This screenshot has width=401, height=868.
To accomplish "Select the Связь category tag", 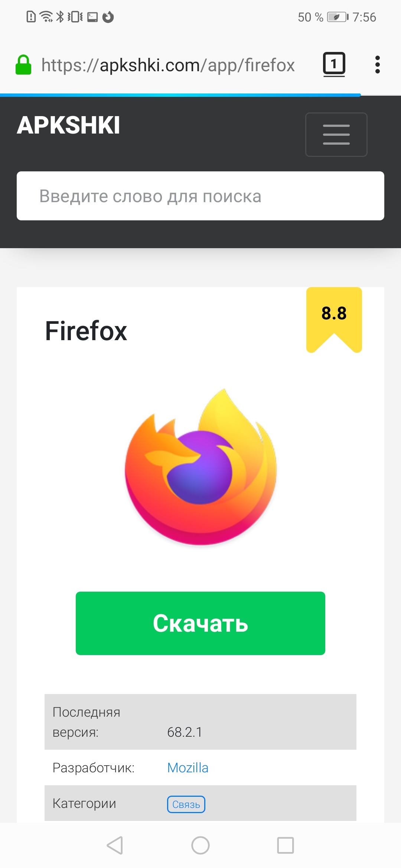I will click(186, 804).
